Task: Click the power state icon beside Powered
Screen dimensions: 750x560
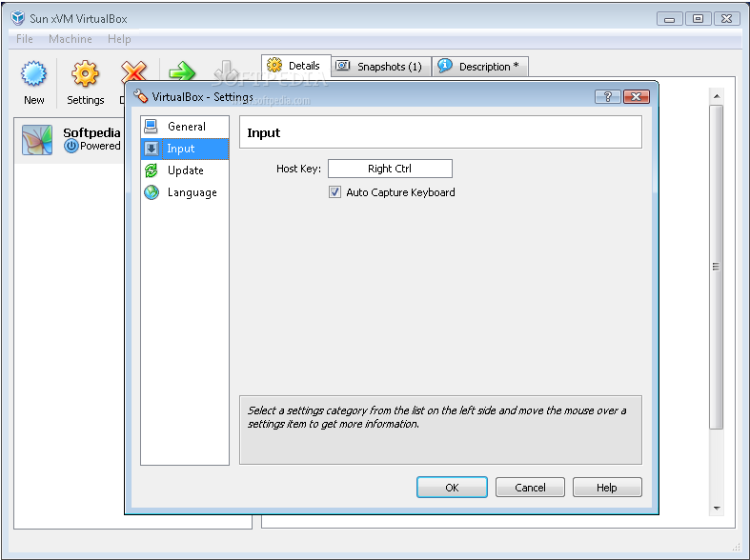Action: 71,147
